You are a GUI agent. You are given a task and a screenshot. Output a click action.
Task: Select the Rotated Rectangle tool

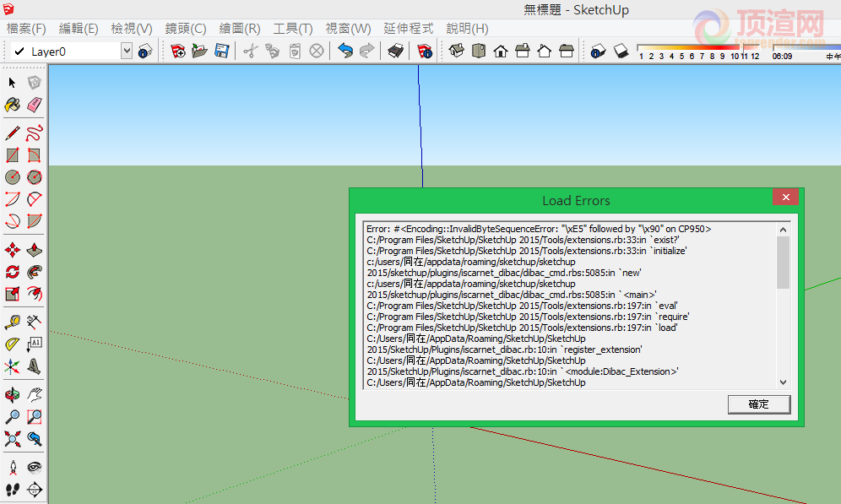35,155
